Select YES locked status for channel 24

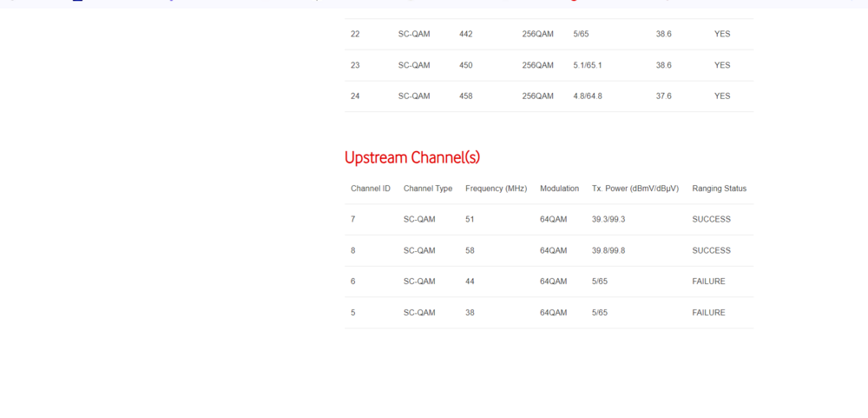pos(722,96)
